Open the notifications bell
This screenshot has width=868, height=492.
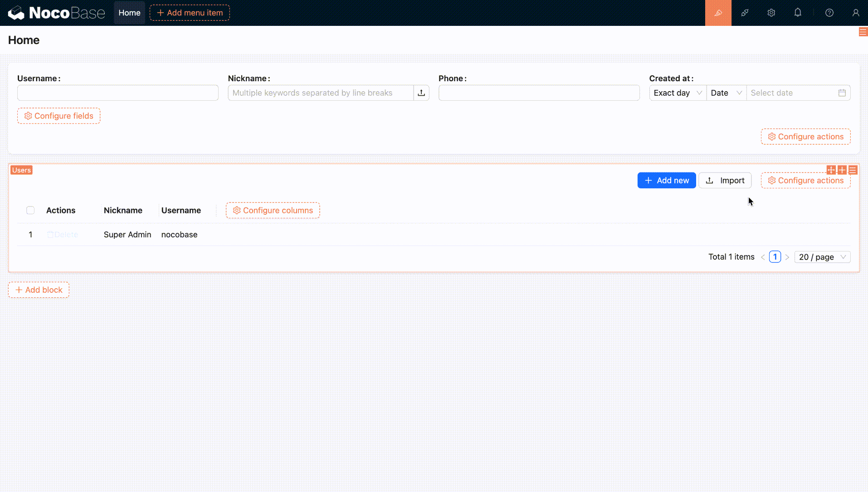[798, 13]
